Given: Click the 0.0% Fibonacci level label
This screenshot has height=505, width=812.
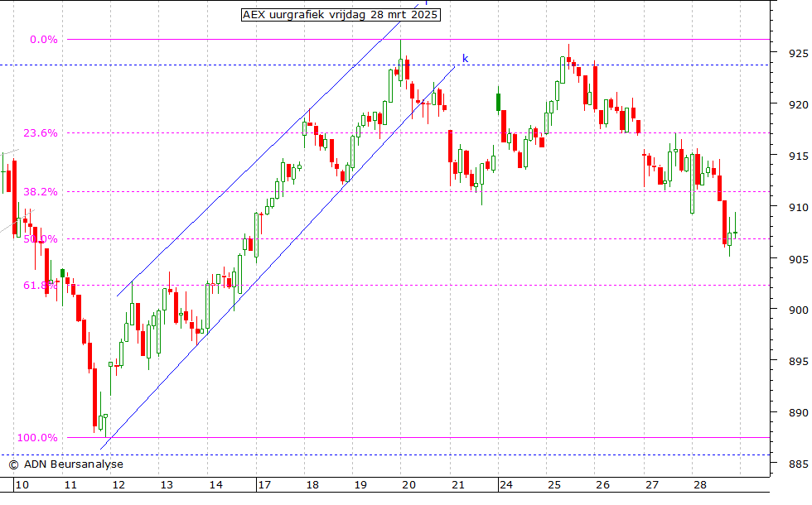Looking at the screenshot, I should point(43,40).
